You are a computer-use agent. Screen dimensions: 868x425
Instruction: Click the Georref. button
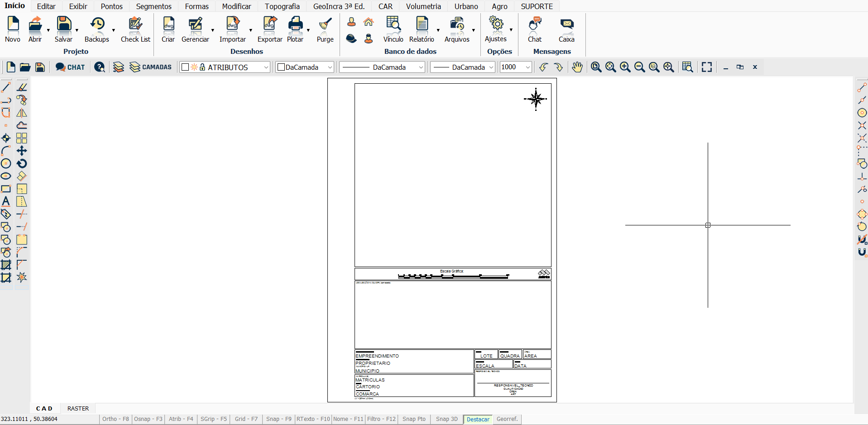pos(507,419)
